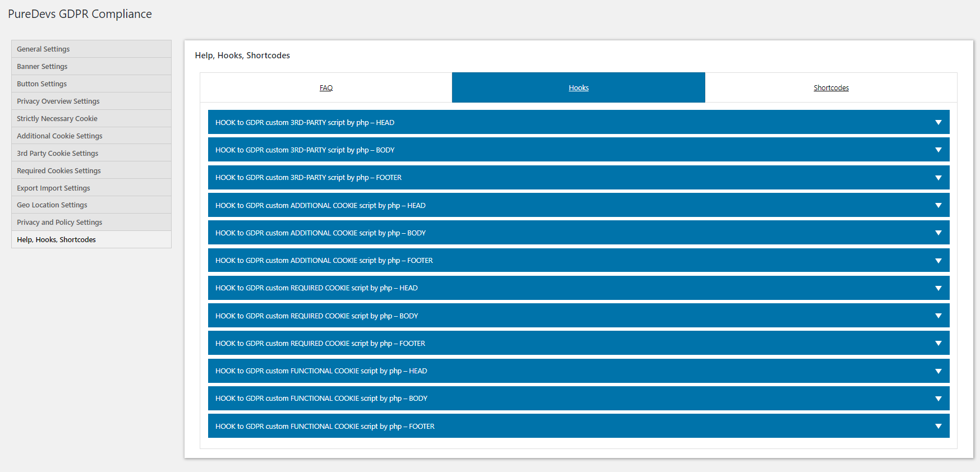Click arrow on ADDITIONAL COOKIE HEAD hook
Viewport: 980px width, 472px height.
pyautogui.click(x=938, y=205)
